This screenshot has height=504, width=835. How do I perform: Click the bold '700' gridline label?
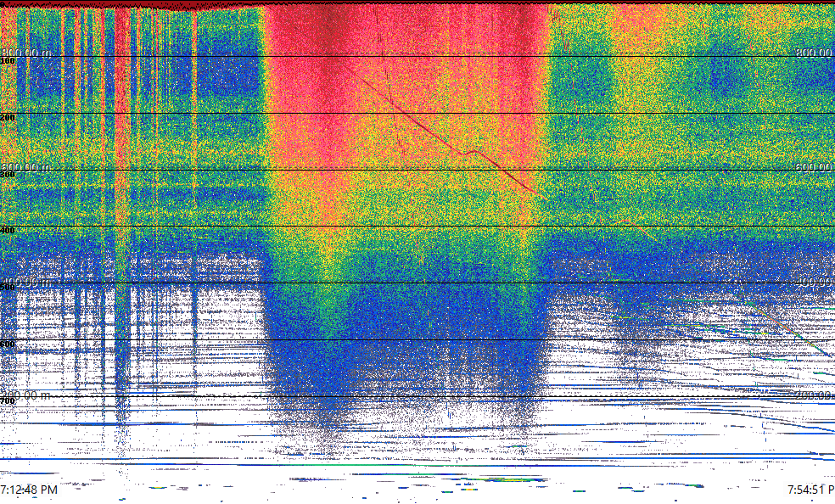[x=8, y=400]
